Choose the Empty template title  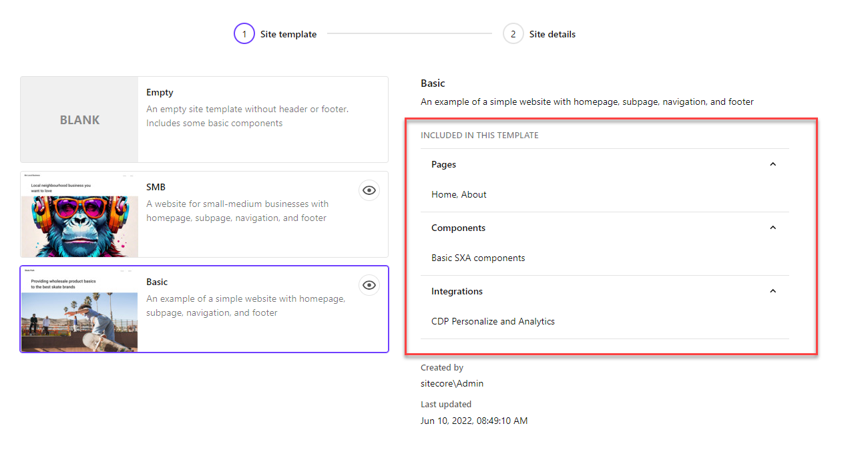click(x=160, y=93)
